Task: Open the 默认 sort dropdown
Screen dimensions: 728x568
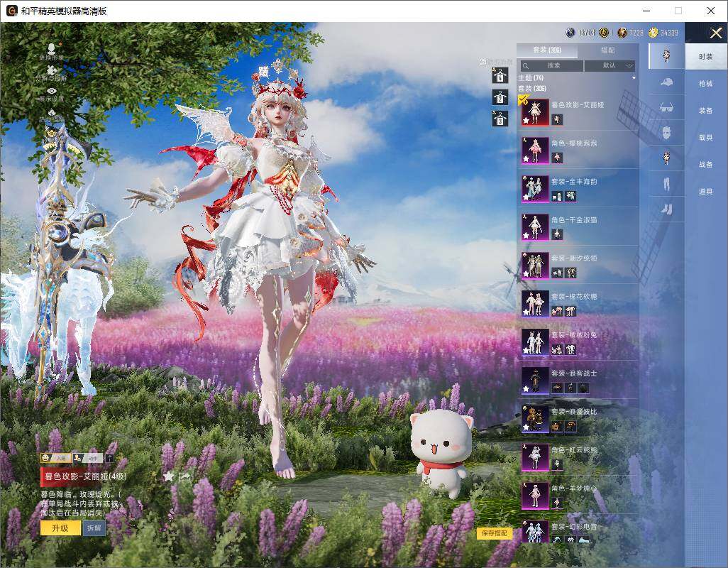Action: 610,65
